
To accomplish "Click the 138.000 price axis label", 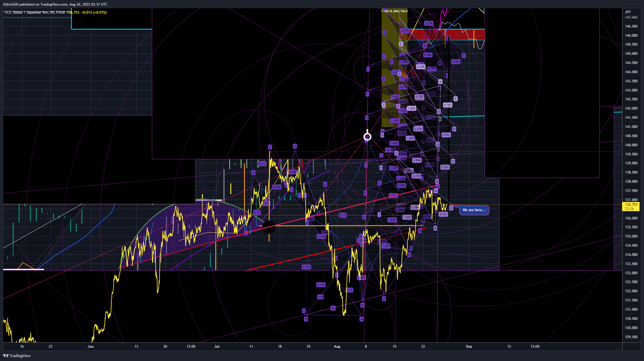I will point(631,182).
